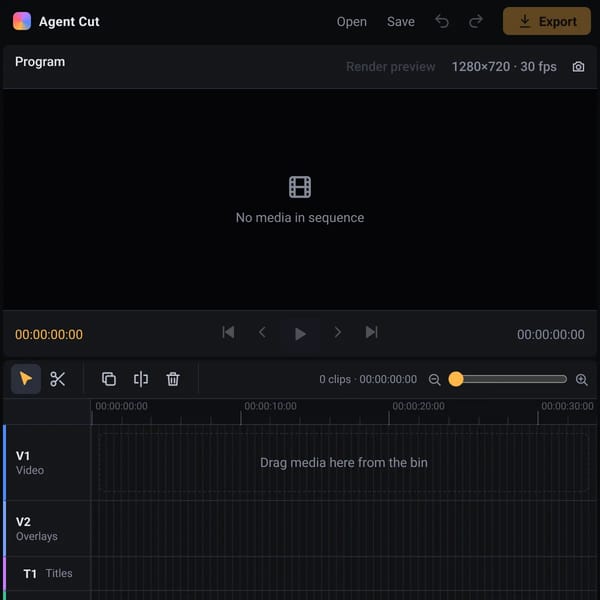Click the Drag media here drop zone

tap(343, 462)
